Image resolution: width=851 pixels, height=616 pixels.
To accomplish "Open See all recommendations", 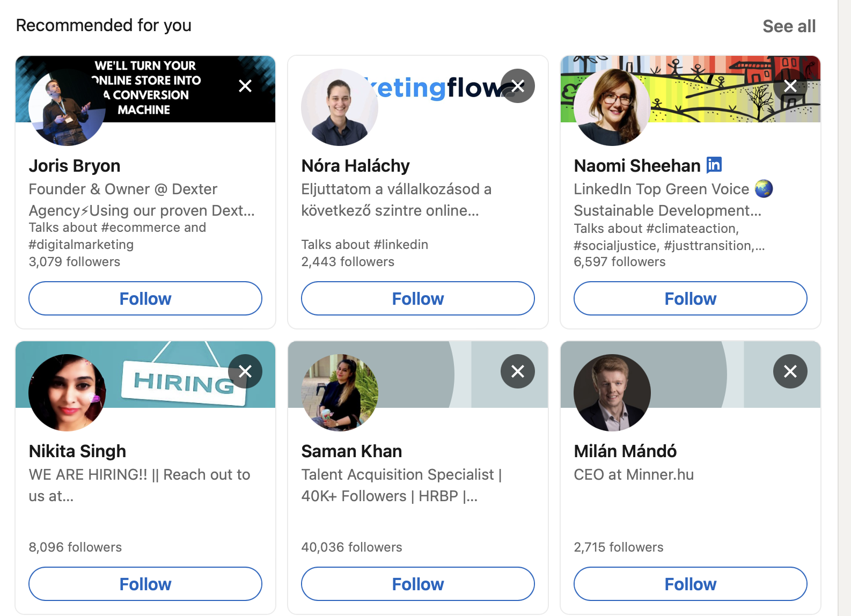I will click(x=789, y=26).
